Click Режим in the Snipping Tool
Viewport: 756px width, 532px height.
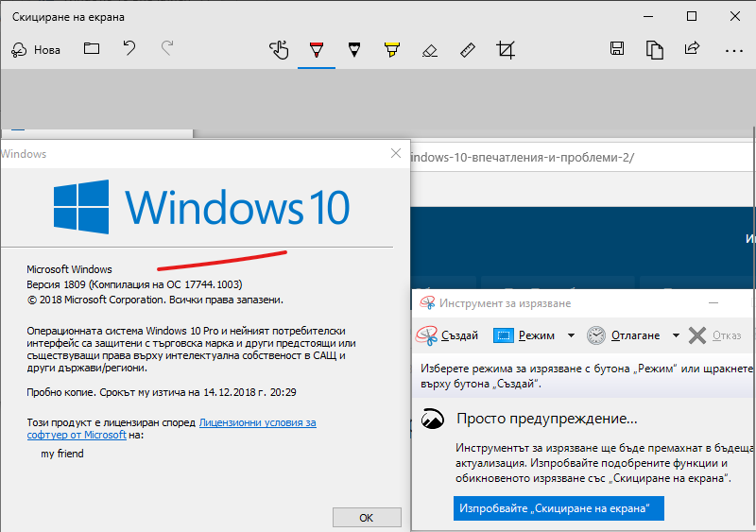click(524, 335)
